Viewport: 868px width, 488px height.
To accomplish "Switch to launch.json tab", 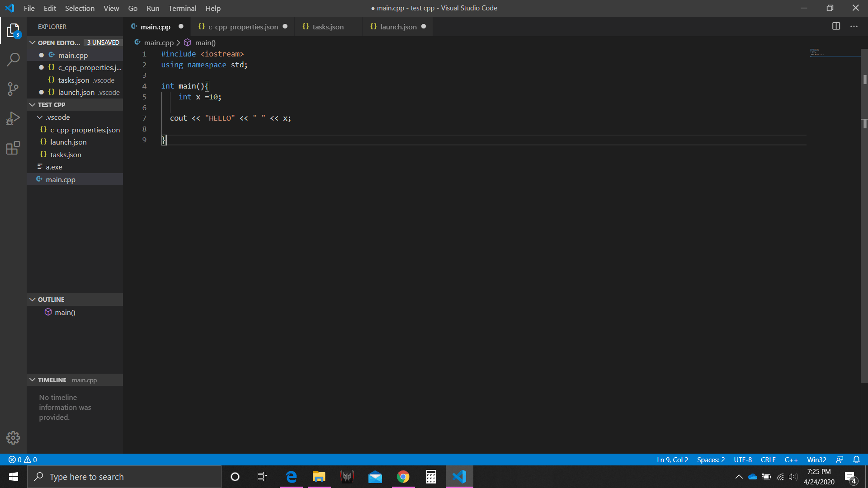I will 398,27.
